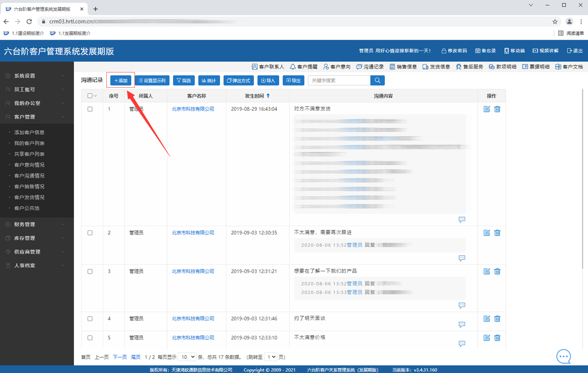
Task: Open Chrome three-dot menu
Action: point(581,22)
